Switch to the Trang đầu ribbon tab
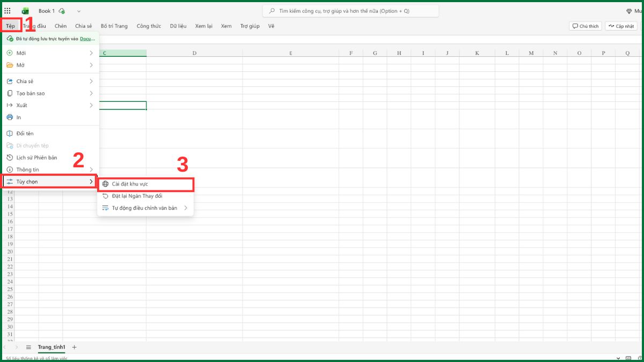 click(34, 26)
